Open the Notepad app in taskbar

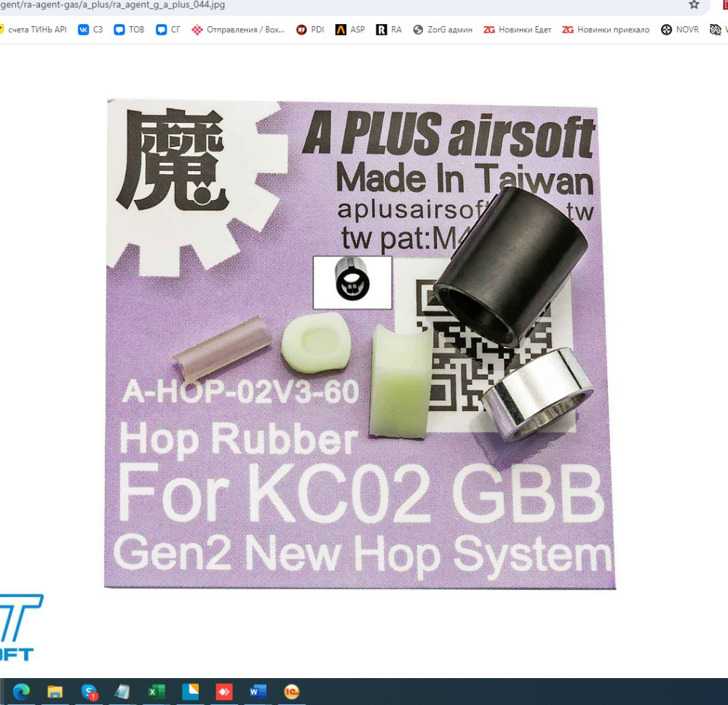click(122, 692)
